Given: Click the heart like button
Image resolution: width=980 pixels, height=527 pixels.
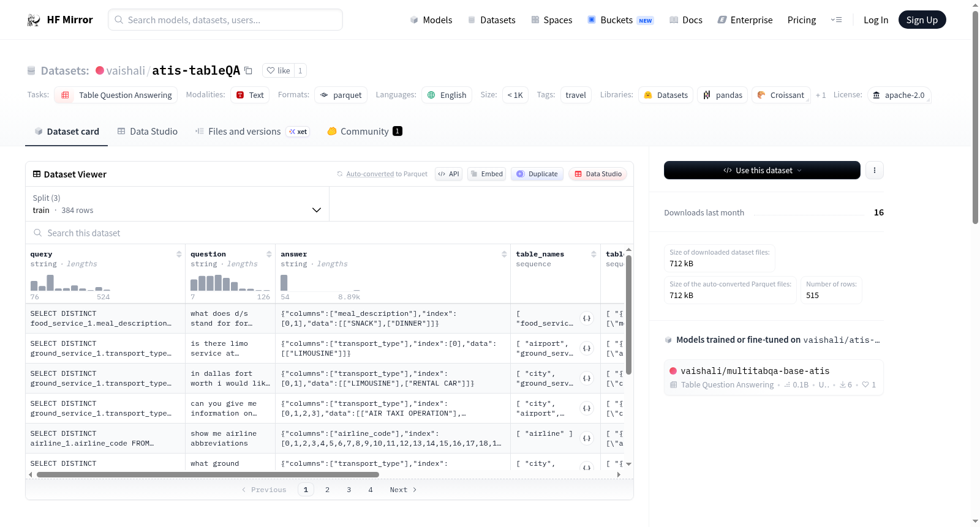Looking at the screenshot, I should (278, 70).
